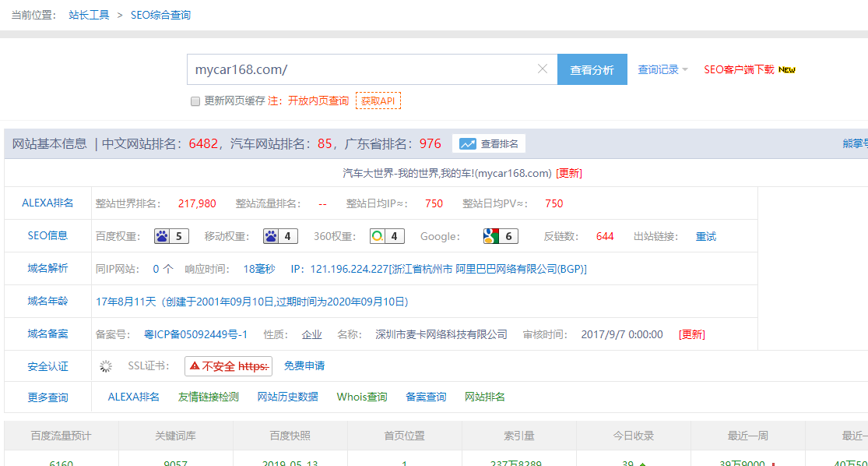Click the 360 weight circle icon
Viewport: 868px width, 466px height.
click(x=377, y=237)
